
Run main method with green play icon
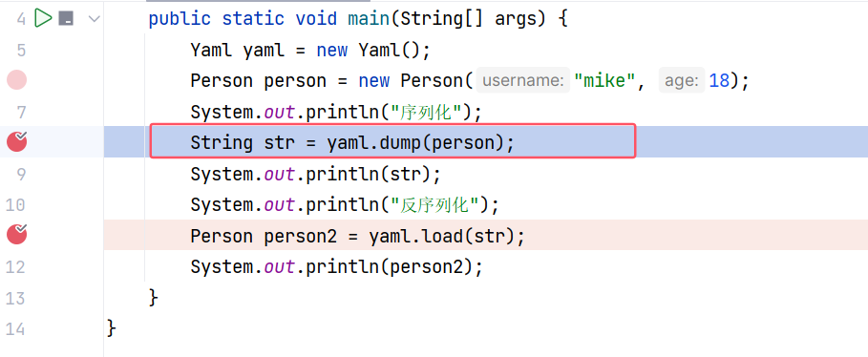43,18
